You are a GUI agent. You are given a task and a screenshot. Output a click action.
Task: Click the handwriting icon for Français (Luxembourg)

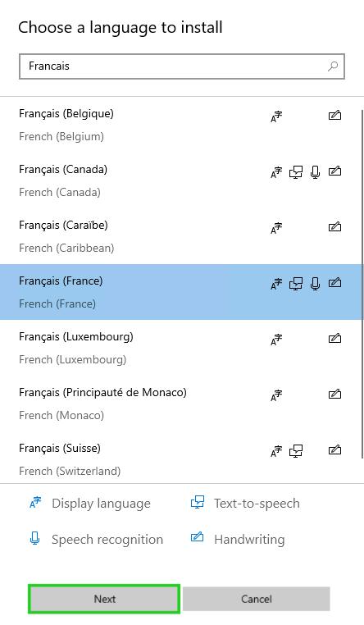(x=335, y=339)
